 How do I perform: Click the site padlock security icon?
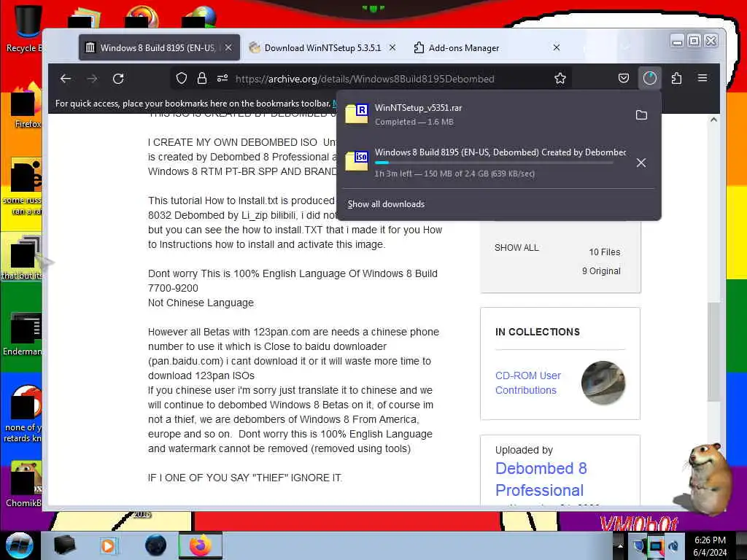202,79
